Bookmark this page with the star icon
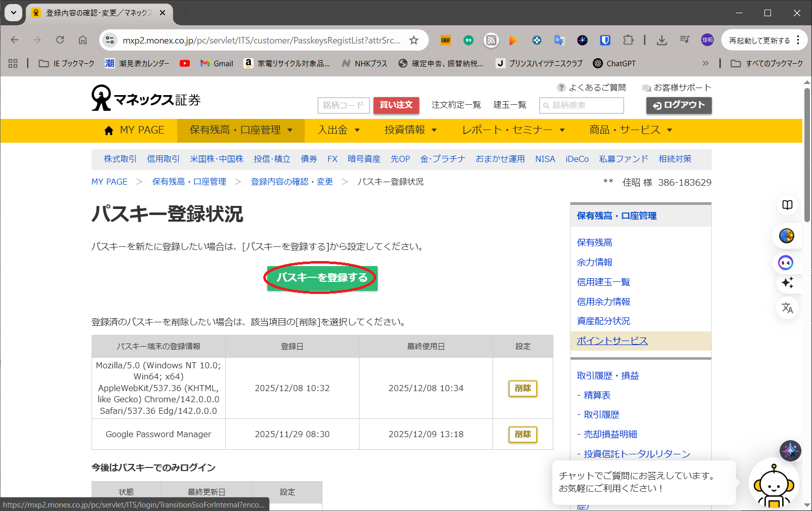Viewport: 812px width, 511px height. coord(414,40)
